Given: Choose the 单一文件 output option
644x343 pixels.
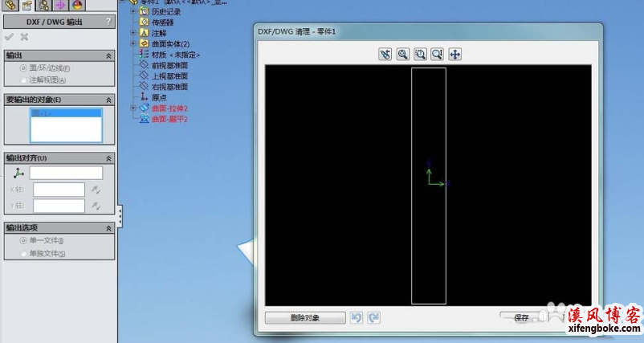Looking at the screenshot, I should 23,241.
